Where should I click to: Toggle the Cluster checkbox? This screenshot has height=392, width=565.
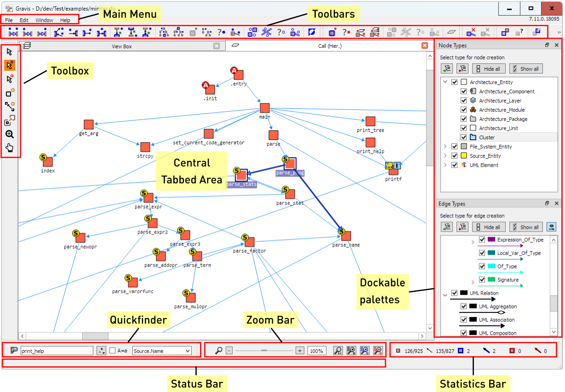pyautogui.click(x=463, y=137)
